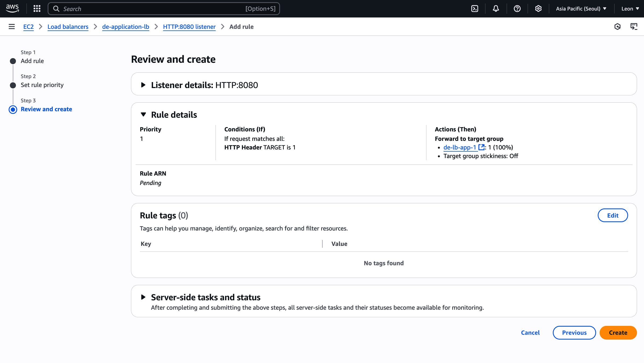The height and width of the screenshot is (363, 644).
Task: Open the services grid menu icon
Action: pyautogui.click(x=37, y=9)
